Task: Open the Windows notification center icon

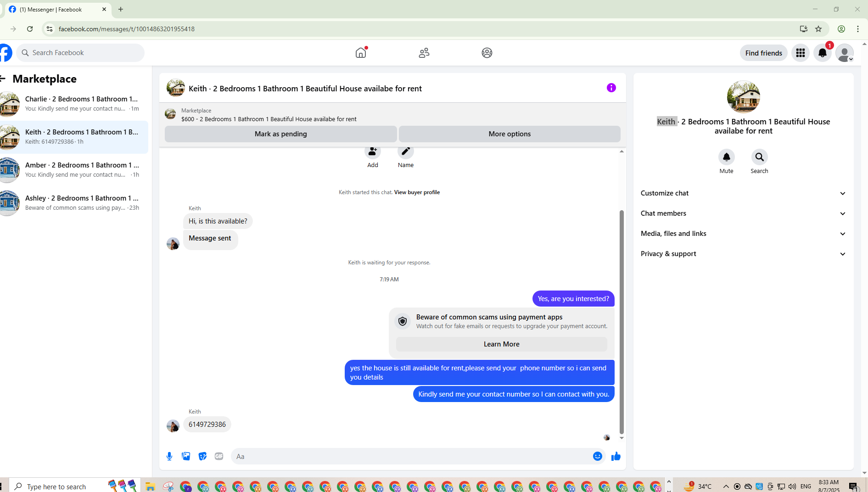Action: 853,486
